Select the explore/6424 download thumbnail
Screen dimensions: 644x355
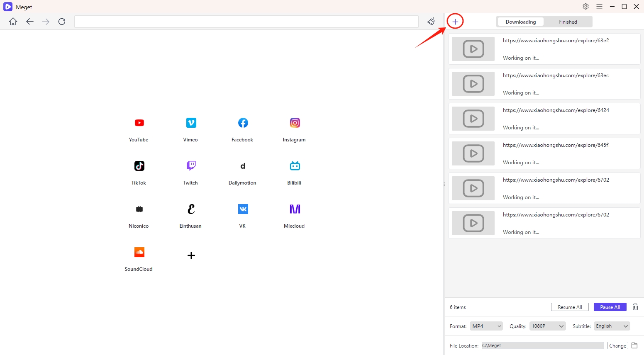click(473, 119)
